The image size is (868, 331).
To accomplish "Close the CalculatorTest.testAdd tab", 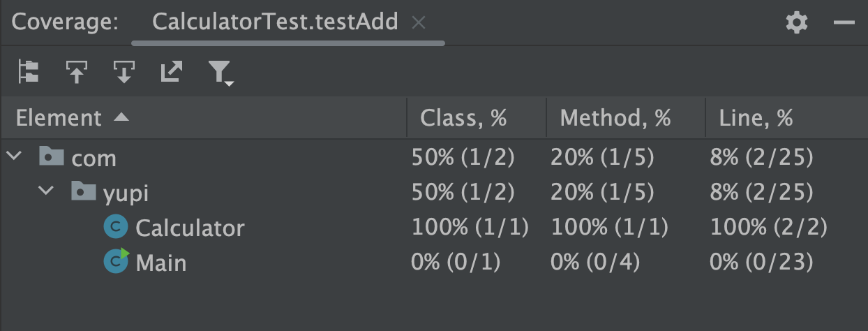I will (419, 22).
